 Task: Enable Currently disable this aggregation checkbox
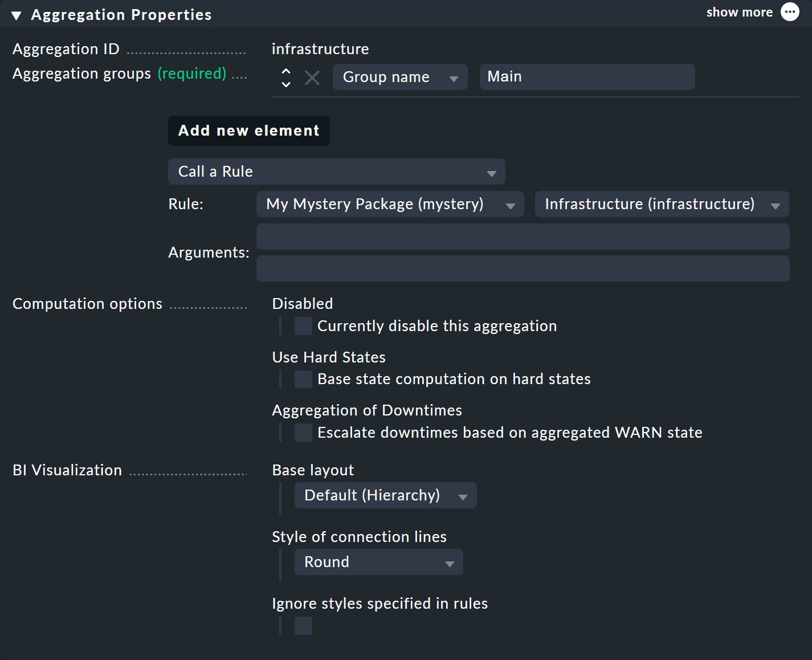point(303,326)
